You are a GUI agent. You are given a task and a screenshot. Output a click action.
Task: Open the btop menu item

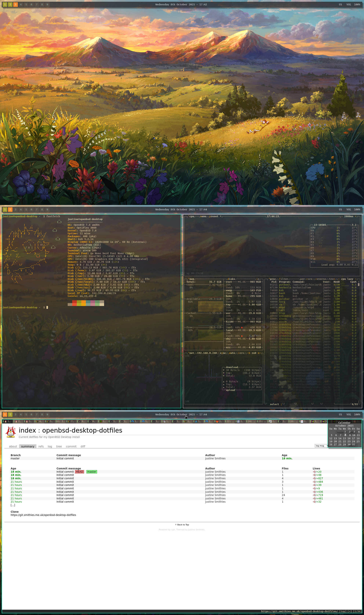point(203,216)
